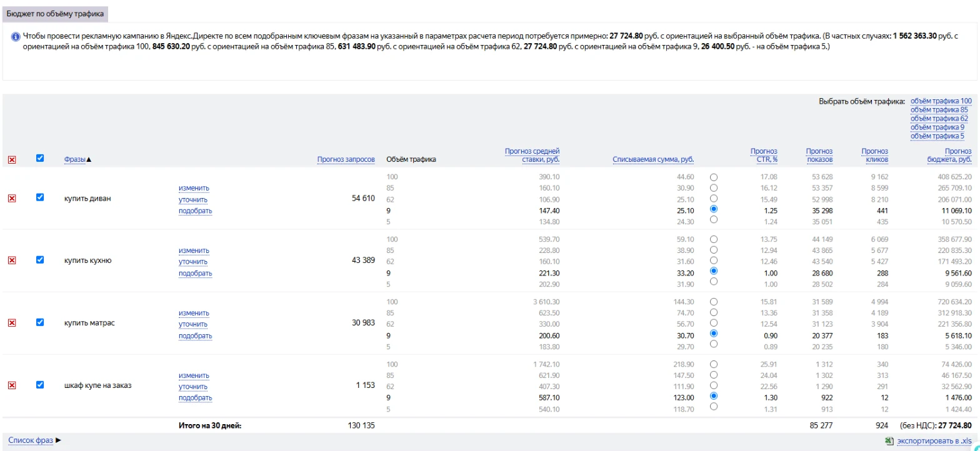
Task: Click the Excel icon near export link
Action: [x=889, y=441]
